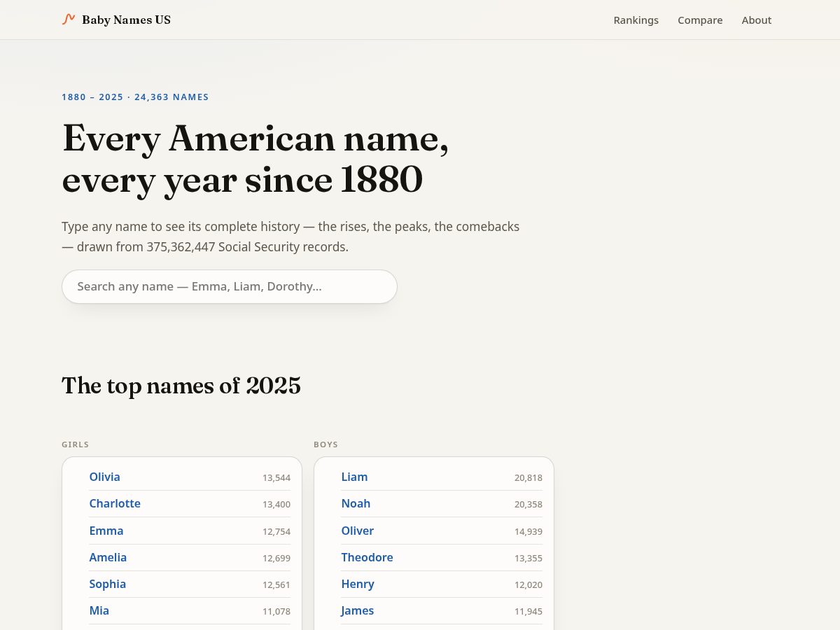This screenshot has width=840, height=630.
Task: Open Sophia in the girls list
Action: tap(108, 584)
